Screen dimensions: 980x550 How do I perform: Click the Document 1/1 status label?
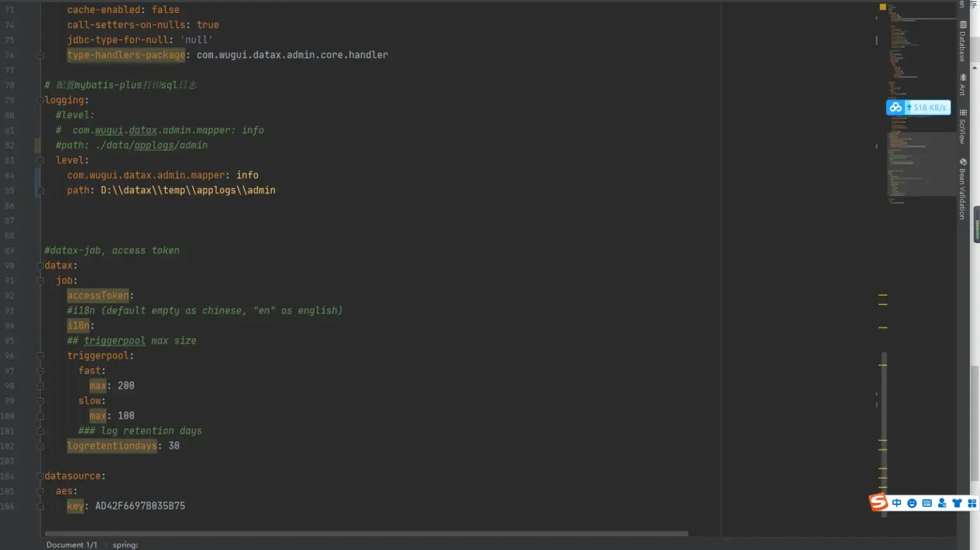(x=71, y=544)
